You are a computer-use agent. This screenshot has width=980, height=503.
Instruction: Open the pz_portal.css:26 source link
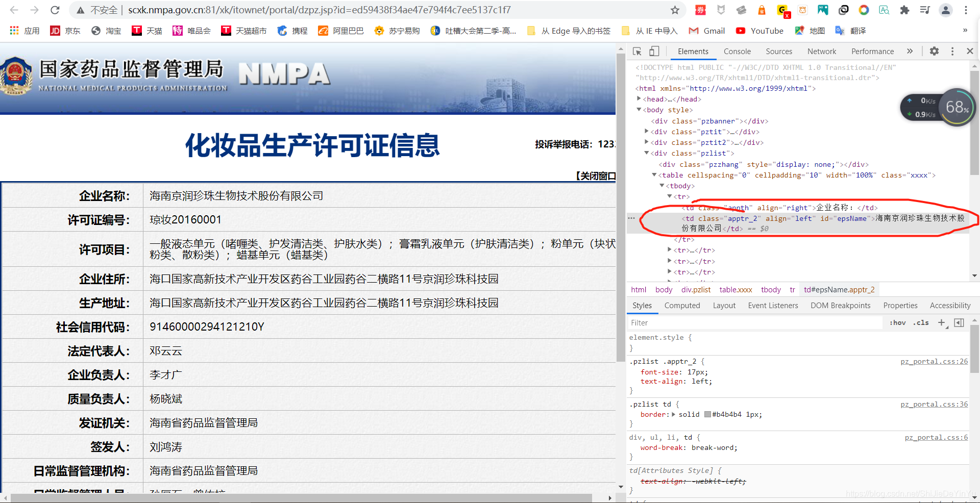click(934, 361)
